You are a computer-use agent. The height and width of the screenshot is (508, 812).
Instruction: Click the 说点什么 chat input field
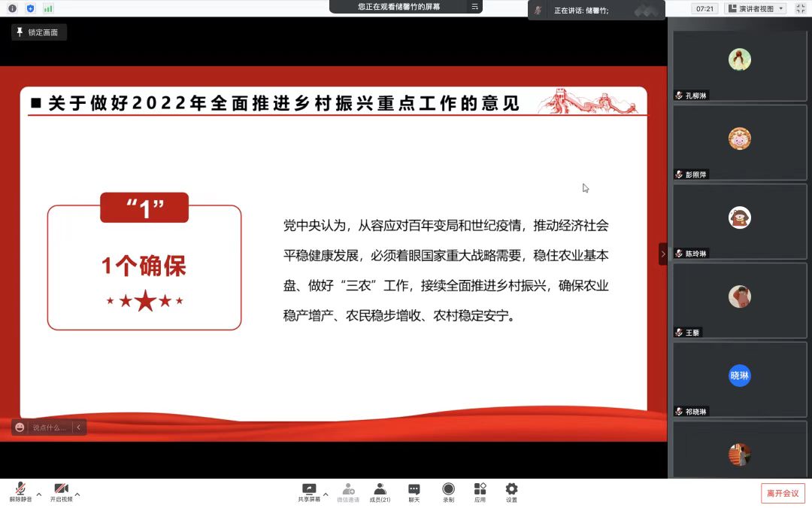(49, 427)
